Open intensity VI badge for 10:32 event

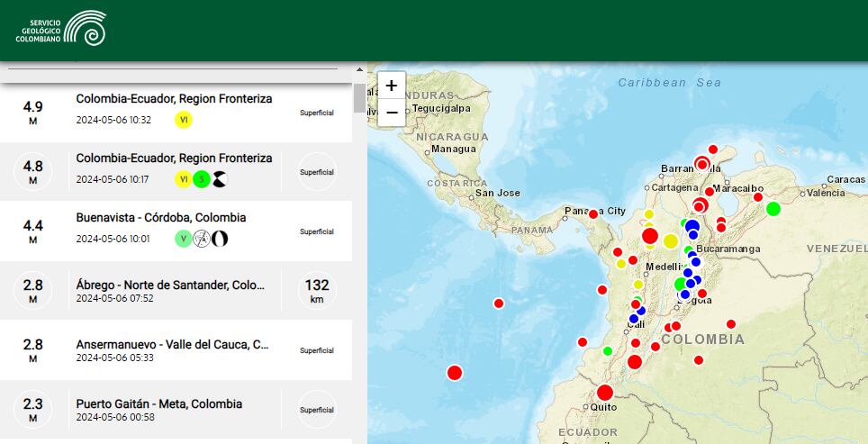click(184, 120)
